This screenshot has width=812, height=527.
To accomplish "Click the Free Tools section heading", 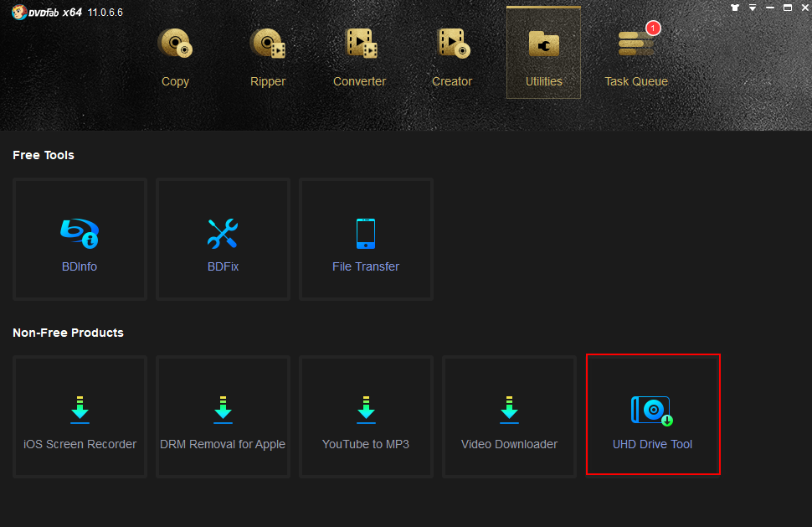I will pos(44,155).
